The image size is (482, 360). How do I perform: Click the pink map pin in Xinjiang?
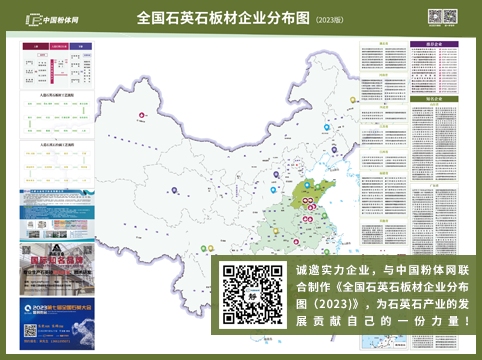[x=142, y=115]
